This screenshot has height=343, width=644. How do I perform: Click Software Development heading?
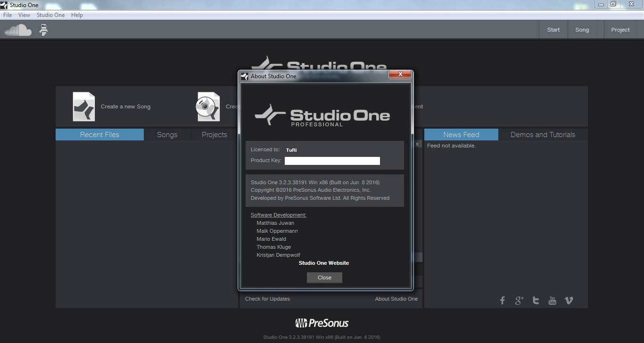coord(279,215)
